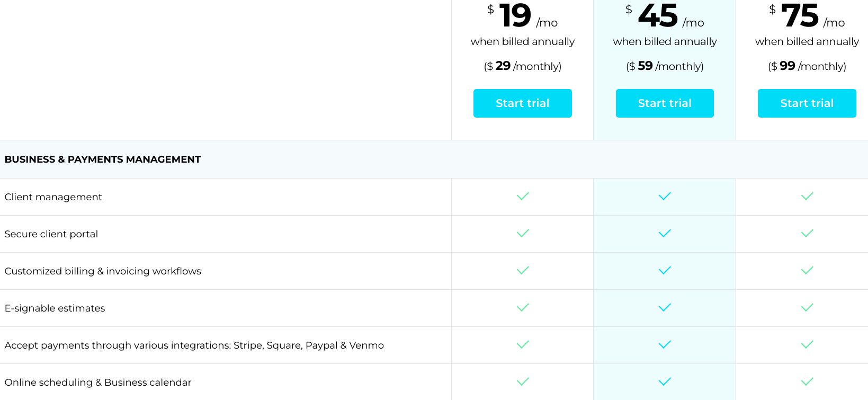Select the Online scheduling checkmark in $75 column

tap(807, 381)
